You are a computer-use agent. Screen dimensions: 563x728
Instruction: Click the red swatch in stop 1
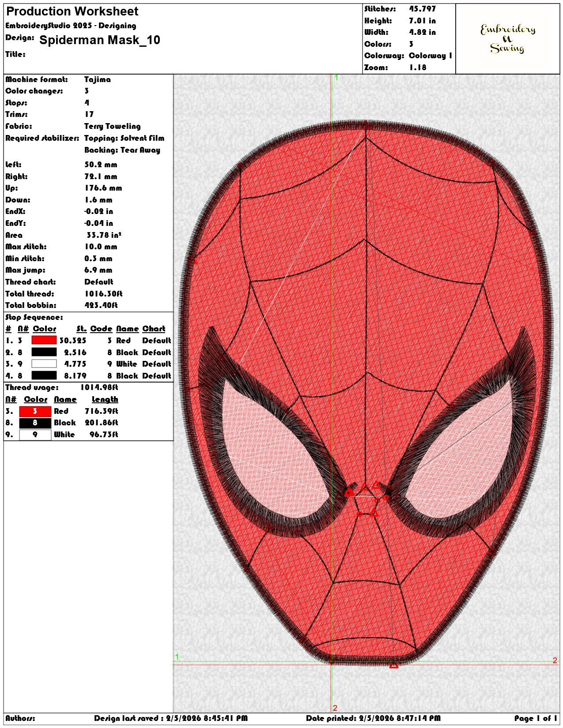pyautogui.click(x=44, y=340)
